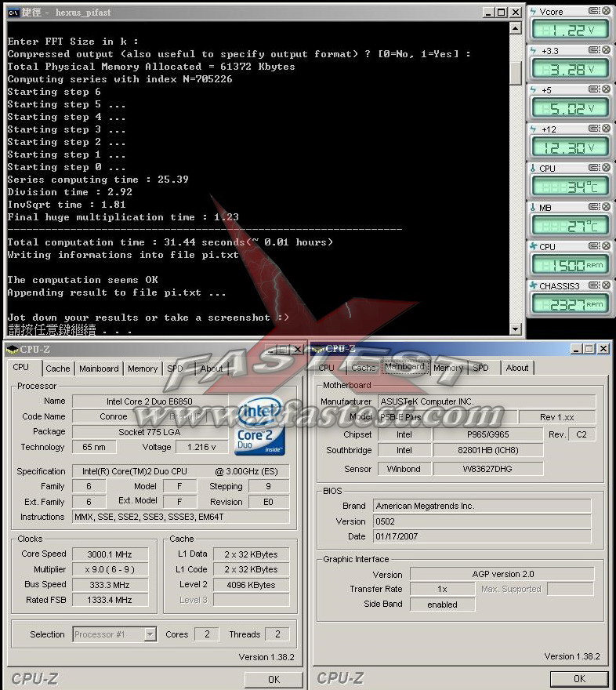Click the left CPU-Z title bar icon

[13, 350]
